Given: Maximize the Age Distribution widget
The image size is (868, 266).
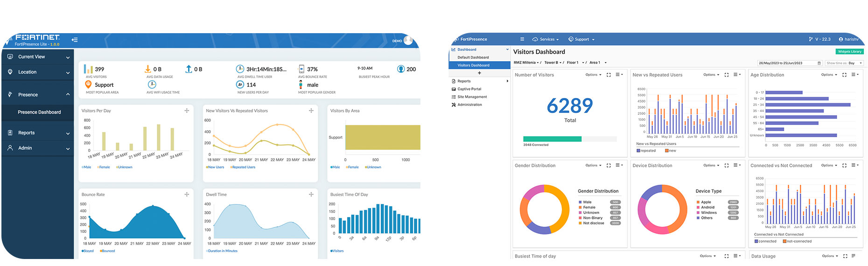Looking at the screenshot, I should pos(844,75).
